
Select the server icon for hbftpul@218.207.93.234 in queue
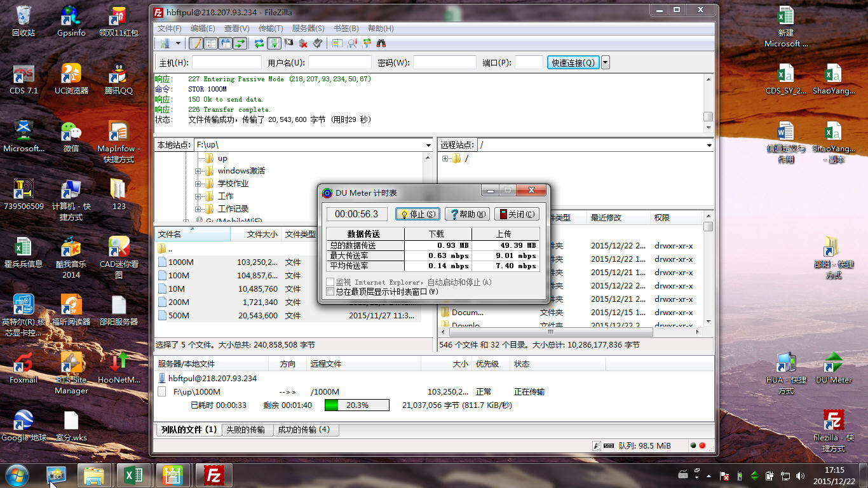[x=162, y=378]
